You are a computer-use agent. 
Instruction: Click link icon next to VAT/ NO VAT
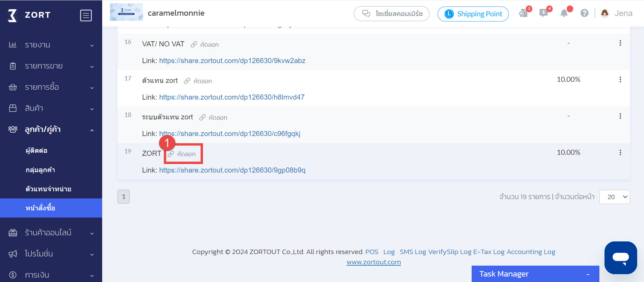194,45
